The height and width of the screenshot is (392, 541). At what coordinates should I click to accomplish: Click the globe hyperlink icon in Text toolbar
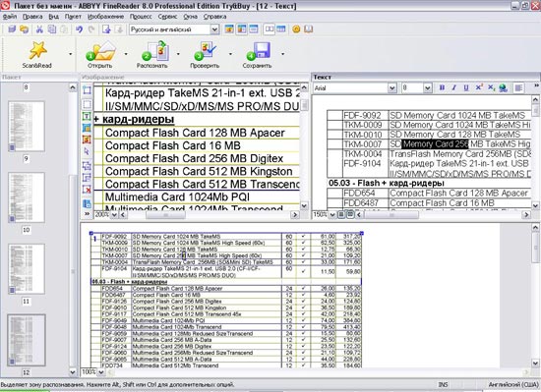point(503,88)
